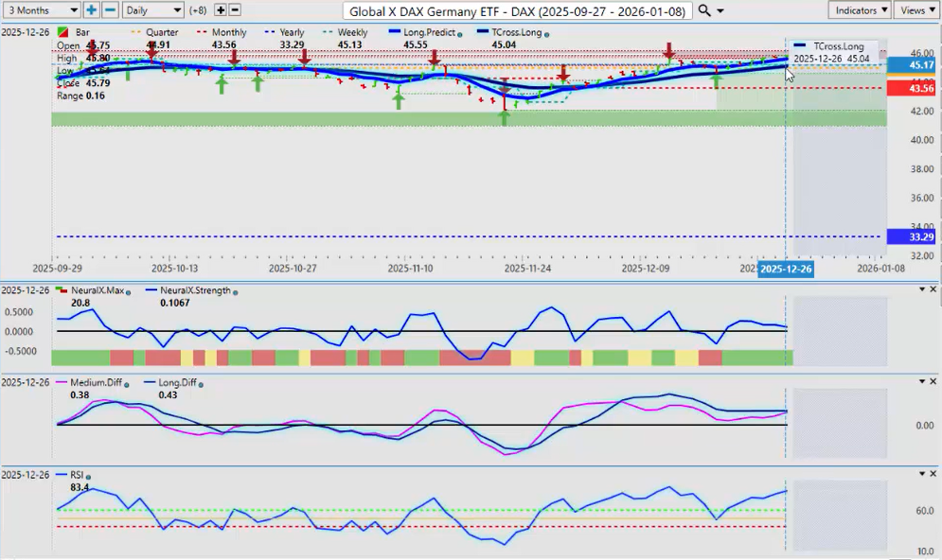This screenshot has width=942, height=560.
Task: Close the NeuralX panel with X
Action: (933, 289)
